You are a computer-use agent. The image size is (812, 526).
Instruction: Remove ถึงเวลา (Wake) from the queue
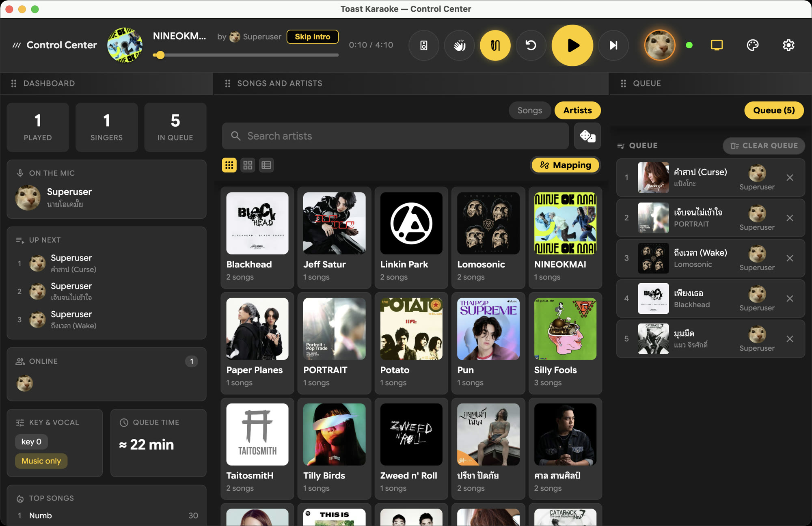coord(790,258)
